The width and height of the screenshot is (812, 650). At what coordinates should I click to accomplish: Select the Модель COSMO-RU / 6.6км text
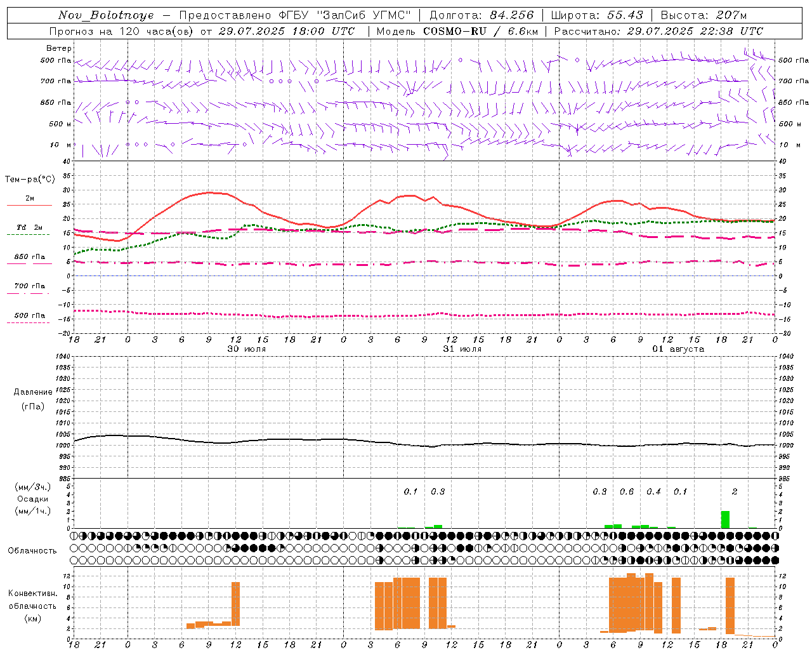click(457, 31)
